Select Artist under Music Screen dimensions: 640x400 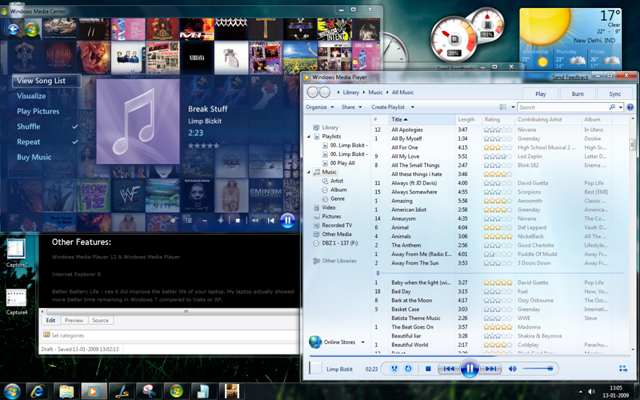337,181
